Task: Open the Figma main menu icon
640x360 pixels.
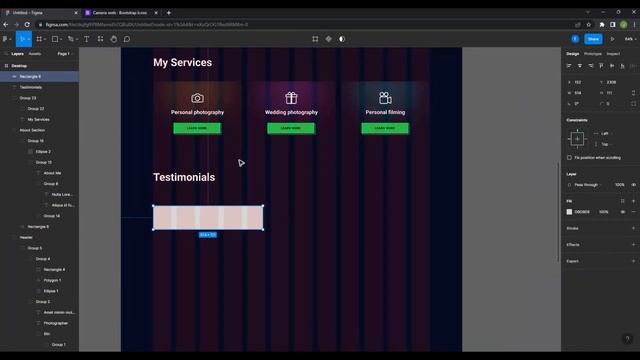Action: [5, 39]
